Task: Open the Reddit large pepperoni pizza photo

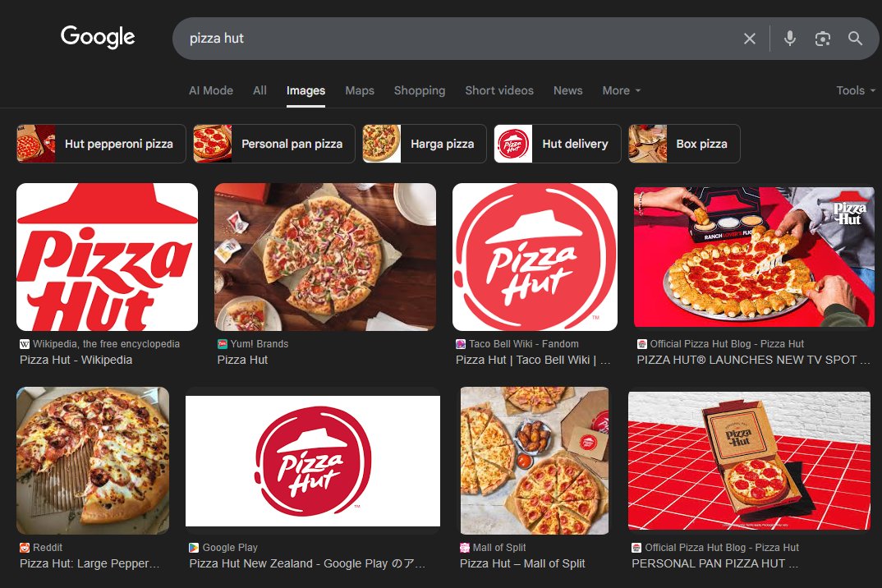Action: (x=93, y=460)
